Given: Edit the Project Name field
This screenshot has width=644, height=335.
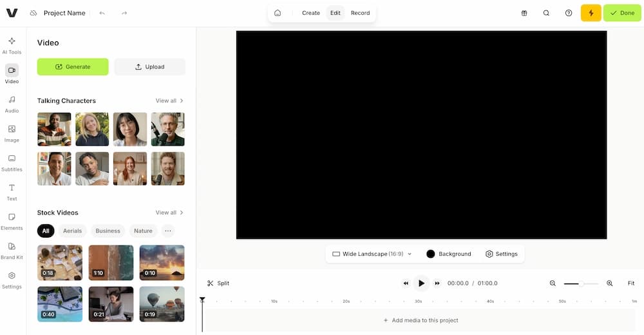Looking at the screenshot, I should point(64,13).
